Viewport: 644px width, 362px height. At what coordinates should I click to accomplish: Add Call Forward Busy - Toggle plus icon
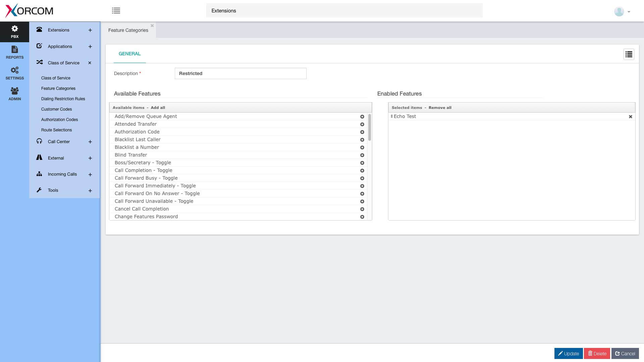coord(362,178)
